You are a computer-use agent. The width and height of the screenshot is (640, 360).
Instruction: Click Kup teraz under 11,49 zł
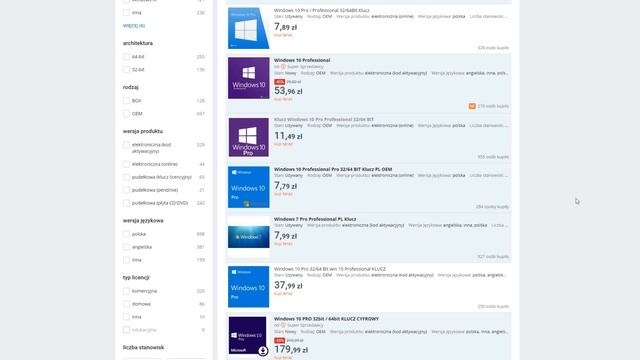pos(283,144)
